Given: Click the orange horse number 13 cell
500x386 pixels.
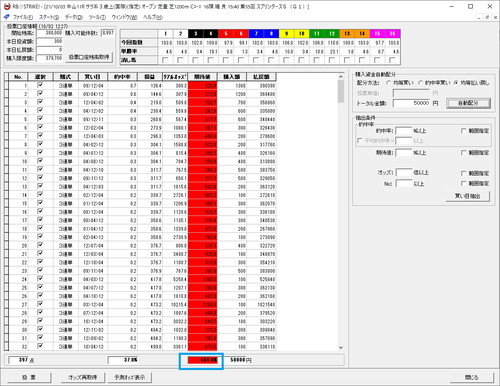Looking at the screenshot, I should (x=347, y=34).
